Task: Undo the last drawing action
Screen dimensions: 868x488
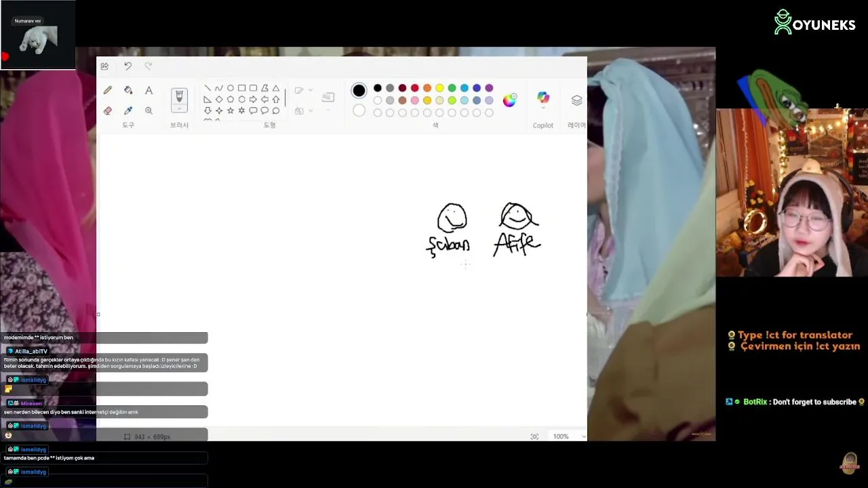Action: click(x=127, y=66)
